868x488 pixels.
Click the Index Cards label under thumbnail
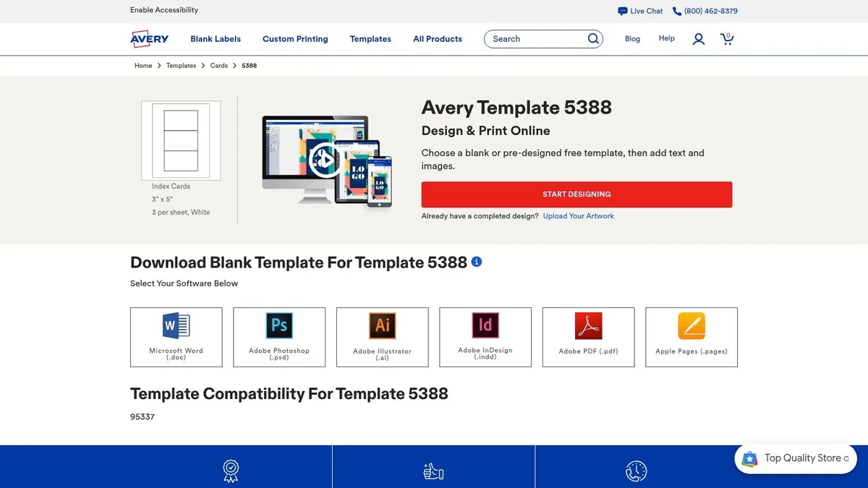(x=171, y=187)
